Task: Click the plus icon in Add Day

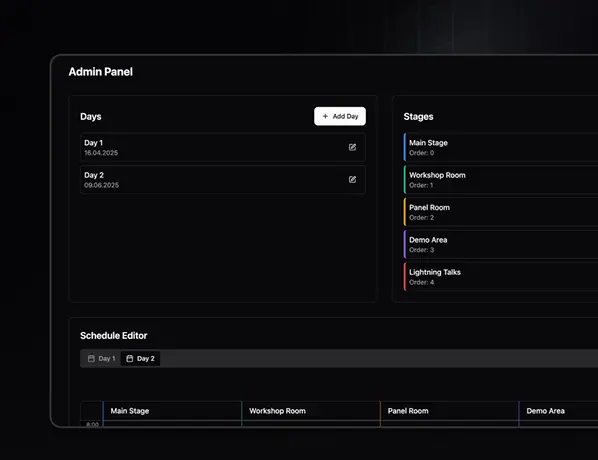Action: pyautogui.click(x=325, y=116)
